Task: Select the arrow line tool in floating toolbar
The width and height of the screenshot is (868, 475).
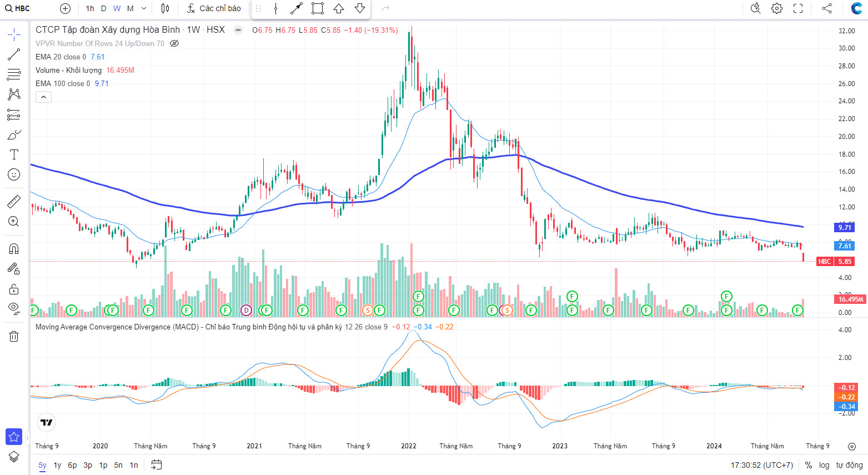Action: (297, 8)
